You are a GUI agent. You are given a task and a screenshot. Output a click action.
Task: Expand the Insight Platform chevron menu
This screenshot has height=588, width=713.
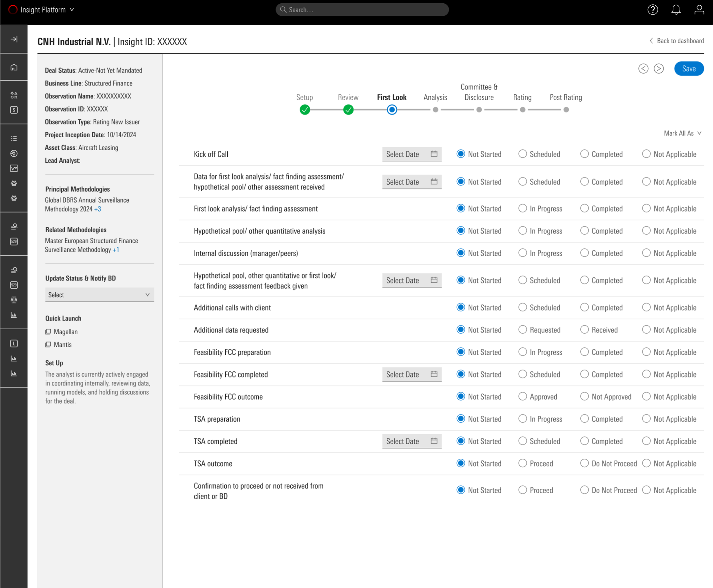(72, 10)
